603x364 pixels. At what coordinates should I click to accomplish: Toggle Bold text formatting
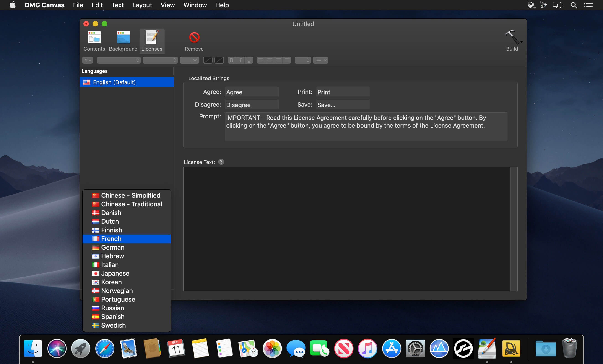coord(231,60)
